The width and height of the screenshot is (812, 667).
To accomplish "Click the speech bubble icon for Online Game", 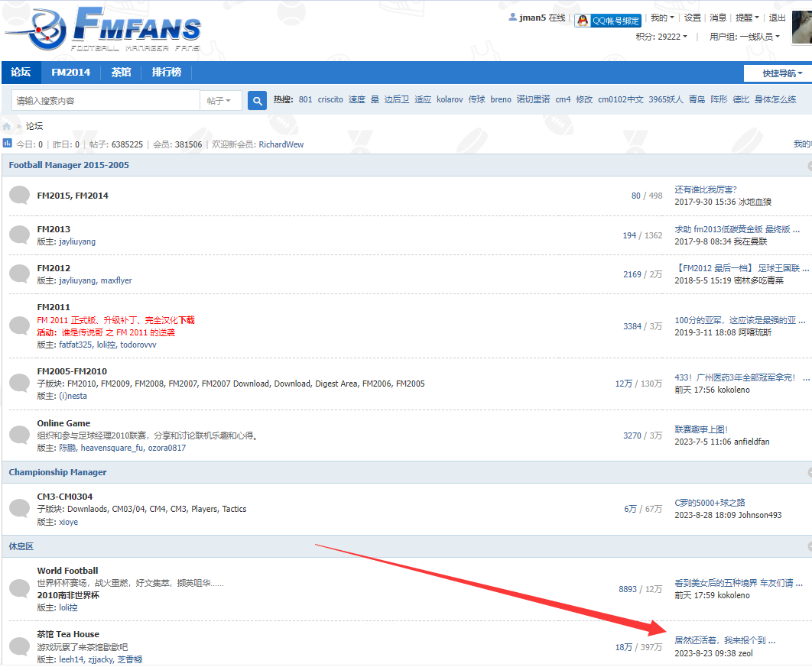I will point(20,435).
